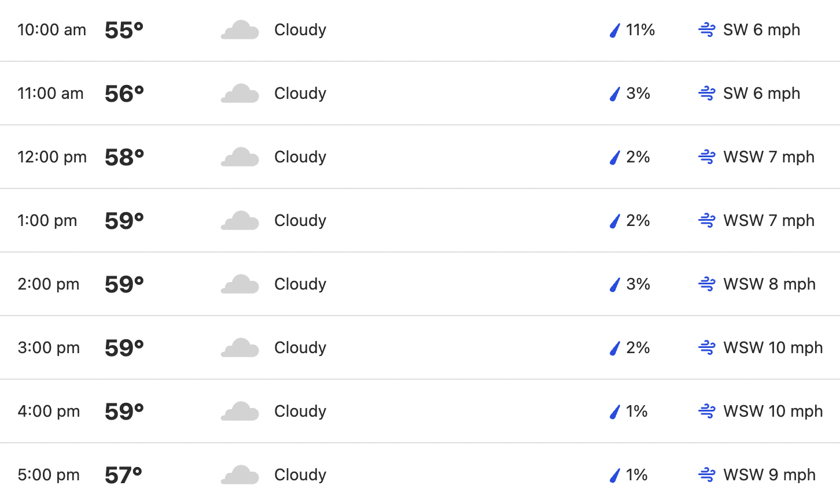Click the Cloudy label in the 2:00 pm row
Screen dimensions: 840x504
pyautogui.click(x=300, y=284)
